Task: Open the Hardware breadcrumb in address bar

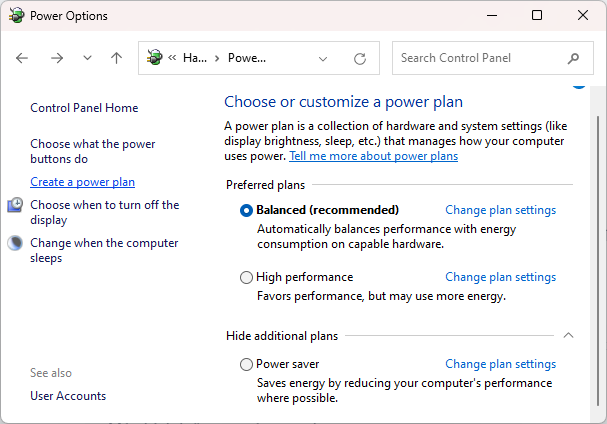Action: (x=194, y=58)
